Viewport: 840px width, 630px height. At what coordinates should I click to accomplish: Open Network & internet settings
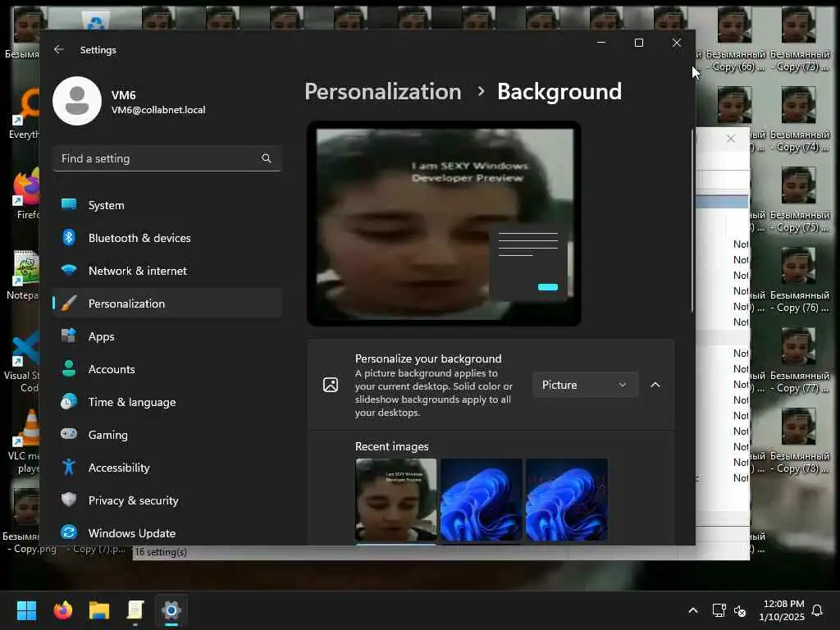167,271
